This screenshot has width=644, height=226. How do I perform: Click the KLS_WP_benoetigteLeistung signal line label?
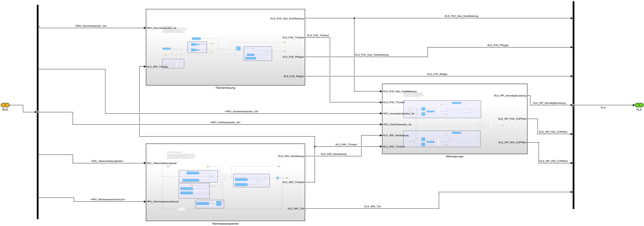(549, 103)
